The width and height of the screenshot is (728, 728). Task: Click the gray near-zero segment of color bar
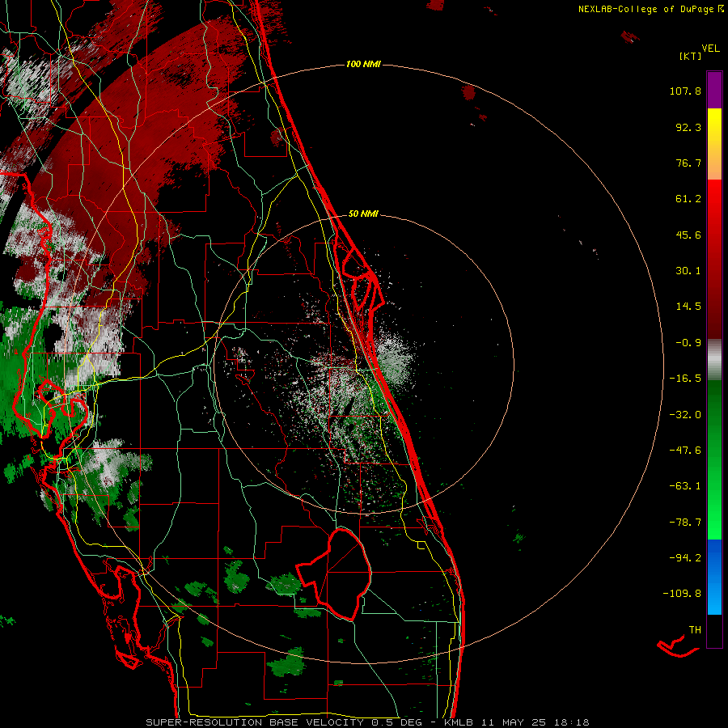pos(714,360)
